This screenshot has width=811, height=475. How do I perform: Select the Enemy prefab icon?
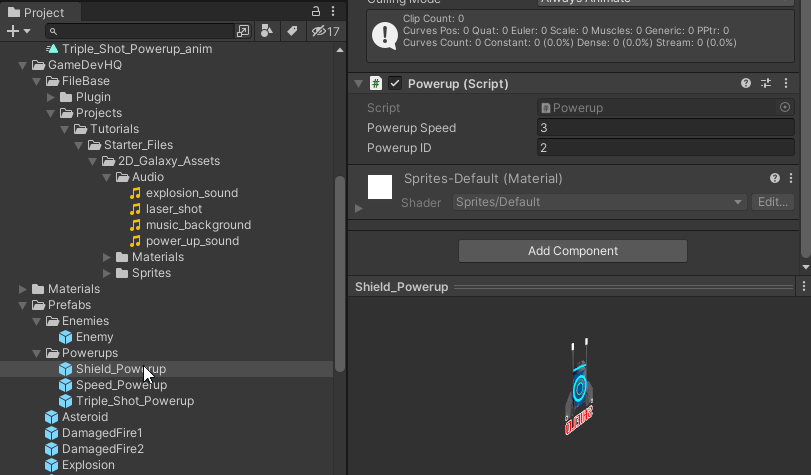(x=65, y=337)
